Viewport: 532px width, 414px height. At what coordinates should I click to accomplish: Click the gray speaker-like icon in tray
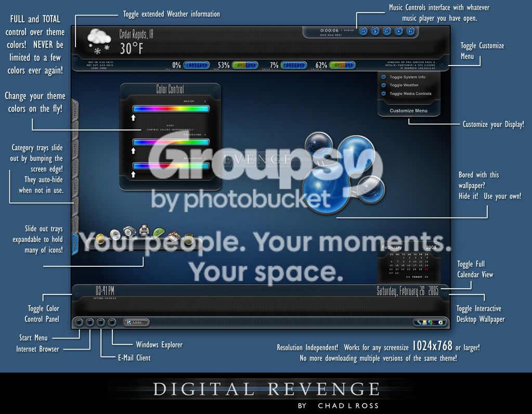coord(129,231)
